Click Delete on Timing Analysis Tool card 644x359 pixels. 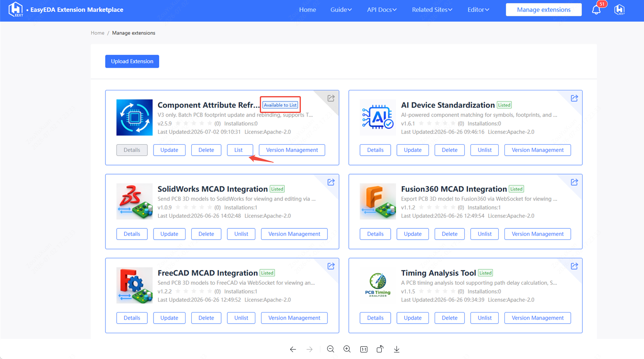pyautogui.click(x=449, y=318)
